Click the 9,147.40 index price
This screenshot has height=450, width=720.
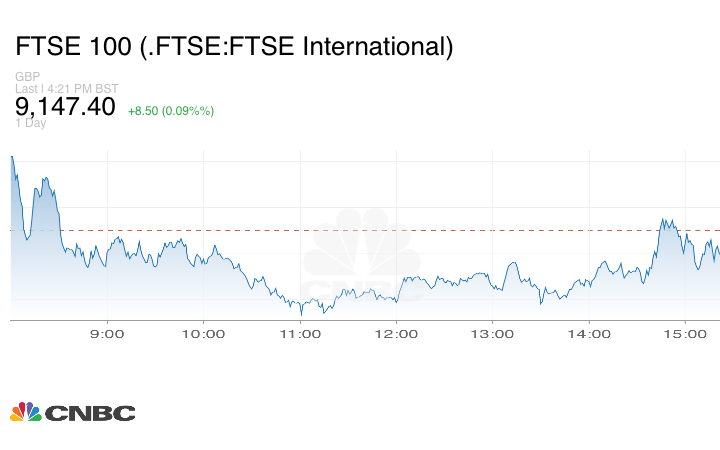point(65,107)
